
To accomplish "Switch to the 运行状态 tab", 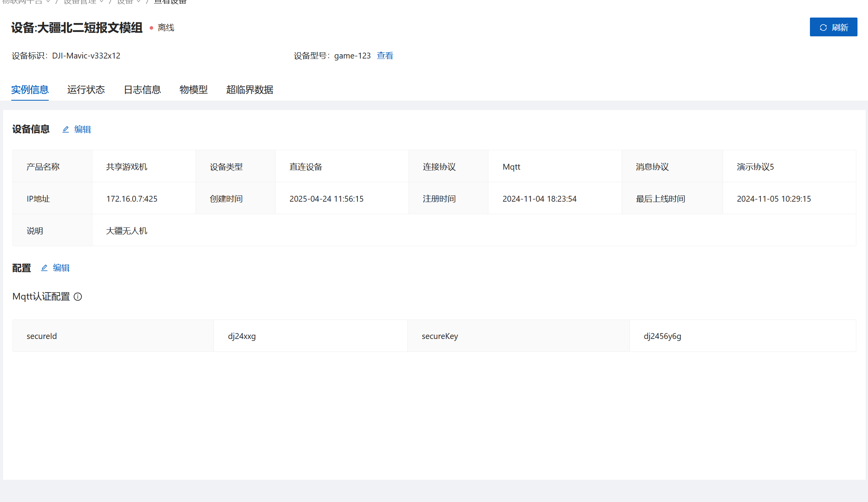I will pos(86,90).
